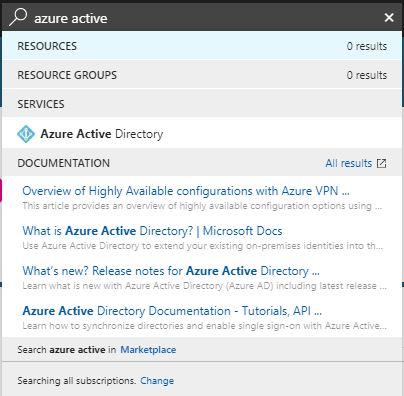Image resolution: width=404 pixels, height=396 pixels.
Task: Click '0 results' next to RESOURCE GROUPS
Action: click(367, 75)
